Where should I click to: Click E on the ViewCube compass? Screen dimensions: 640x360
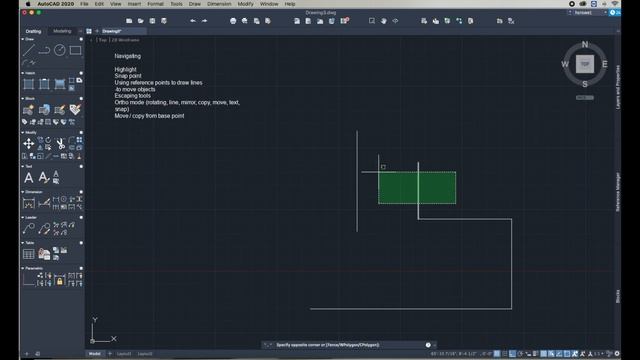(x=604, y=64)
